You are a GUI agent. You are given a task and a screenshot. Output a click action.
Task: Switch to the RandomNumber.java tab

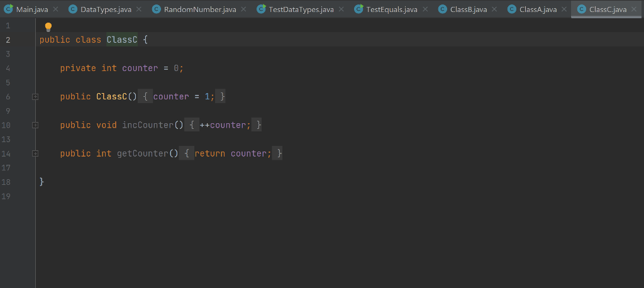199,9
